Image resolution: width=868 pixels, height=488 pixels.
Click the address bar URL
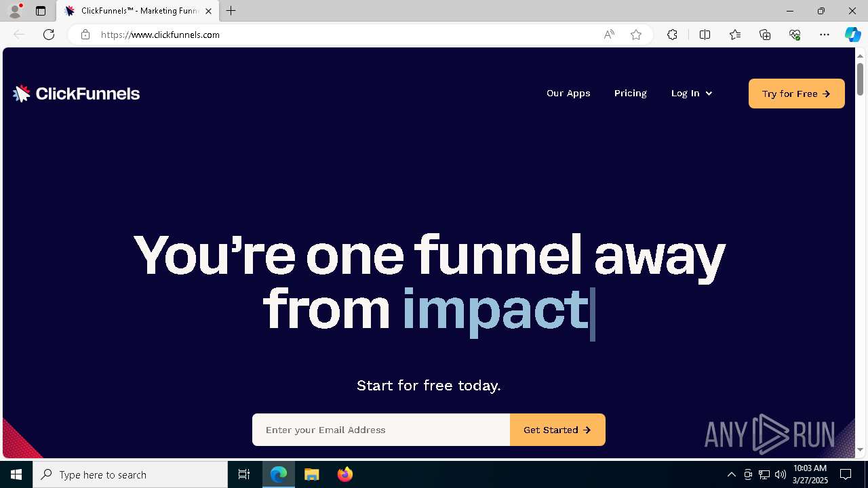pyautogui.click(x=160, y=35)
